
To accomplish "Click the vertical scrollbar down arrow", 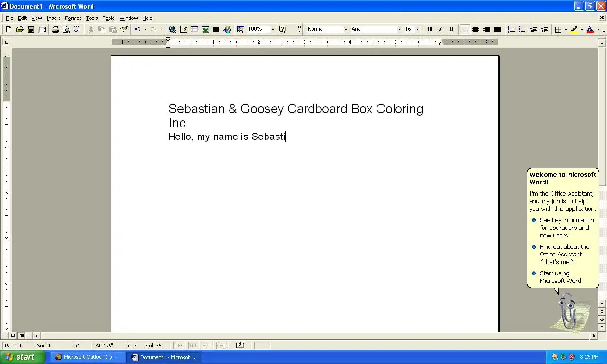I will pos(602,303).
